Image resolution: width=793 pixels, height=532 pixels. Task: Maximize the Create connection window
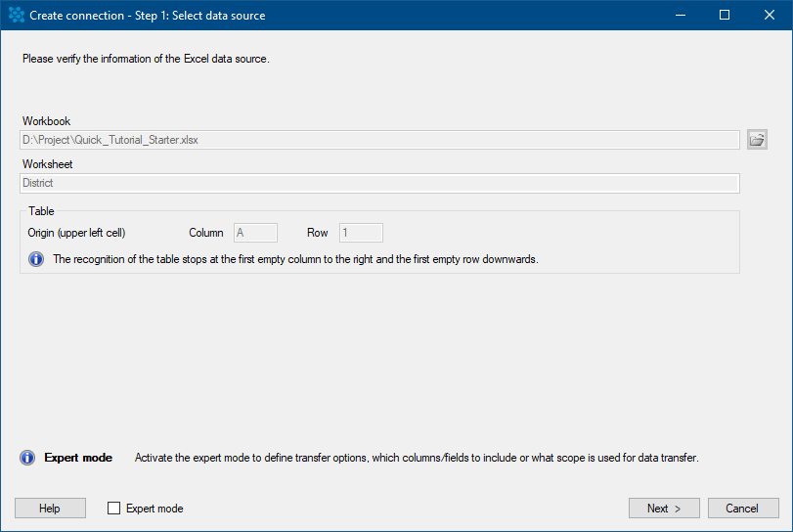[x=725, y=15]
